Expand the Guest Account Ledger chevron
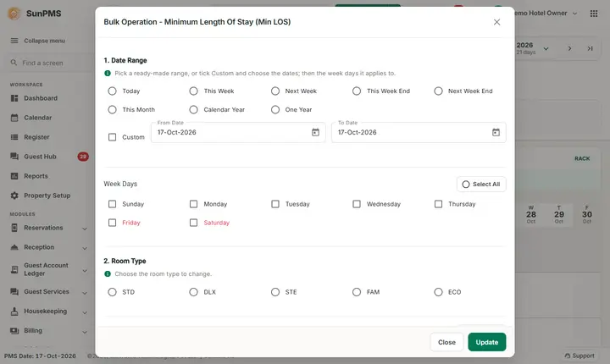Screen dimensions: 610x364 pyautogui.click(x=85, y=271)
